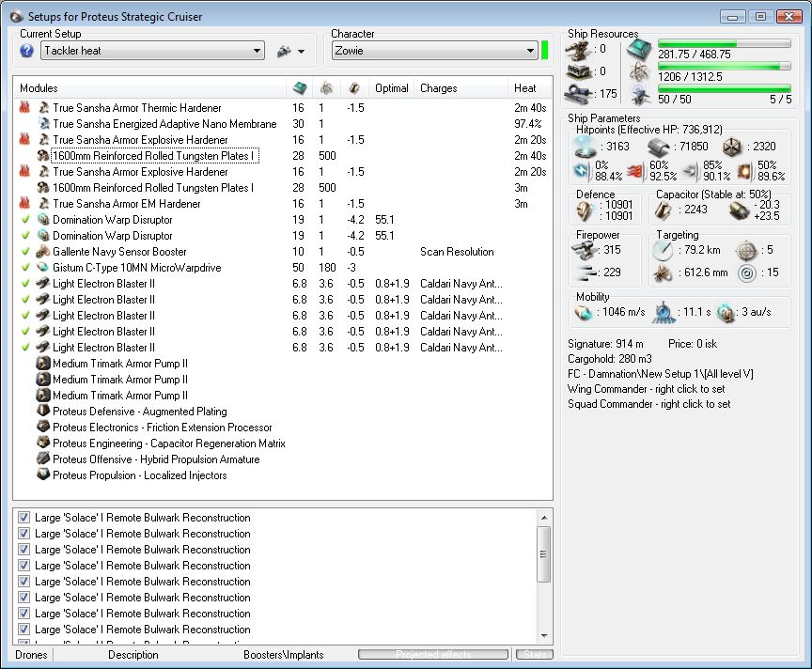Click the warp speed icon showing 3 au/s
Image resolution: width=812 pixels, height=669 pixels.
tap(726, 313)
